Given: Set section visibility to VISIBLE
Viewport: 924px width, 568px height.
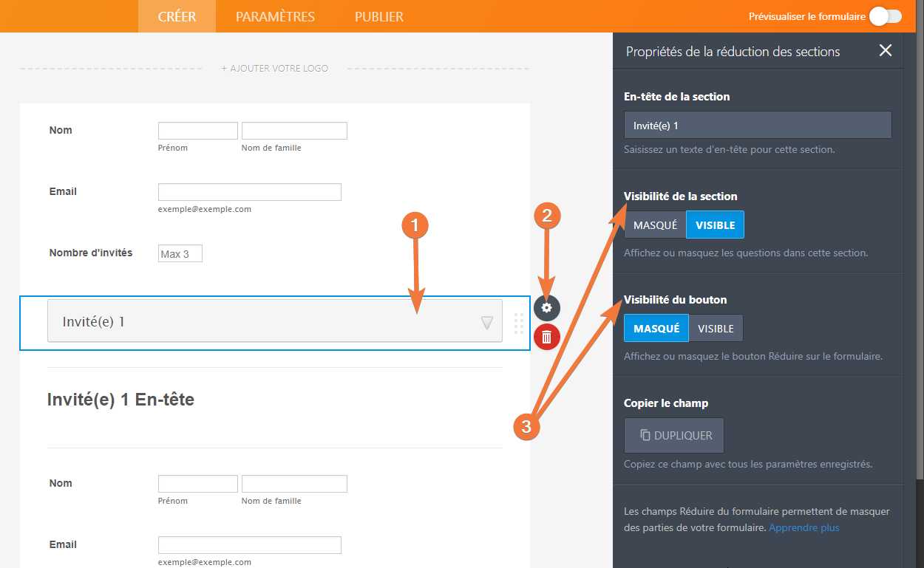Looking at the screenshot, I should pos(715,225).
